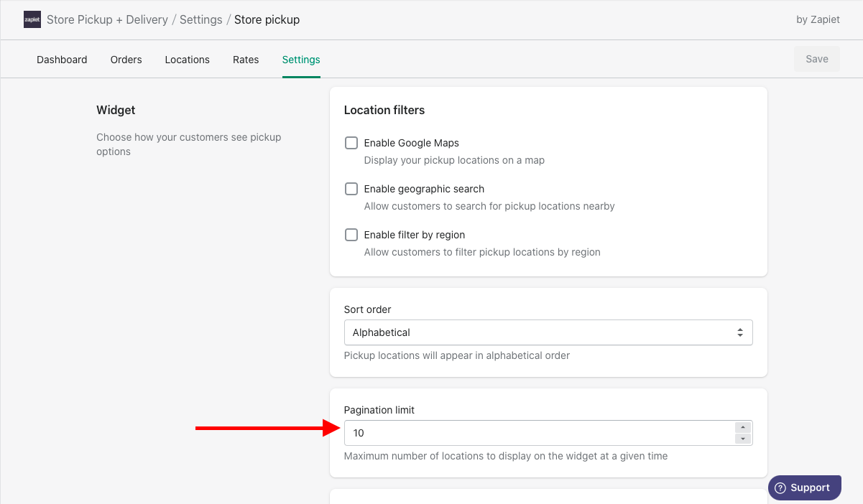Viewport: 863px width, 504px height.
Task: Select the Rates tab
Action: pos(246,60)
